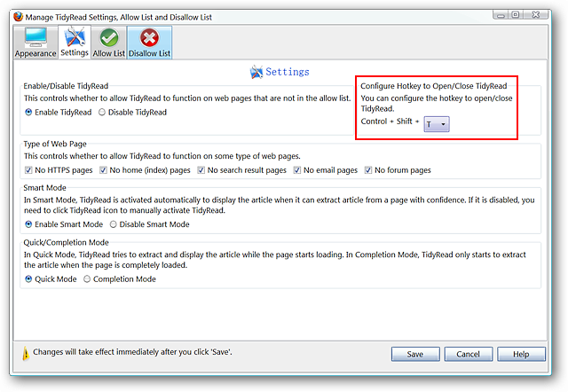Toggle the No forum pages checkbox
The height and width of the screenshot is (392, 568).
pyautogui.click(x=368, y=170)
